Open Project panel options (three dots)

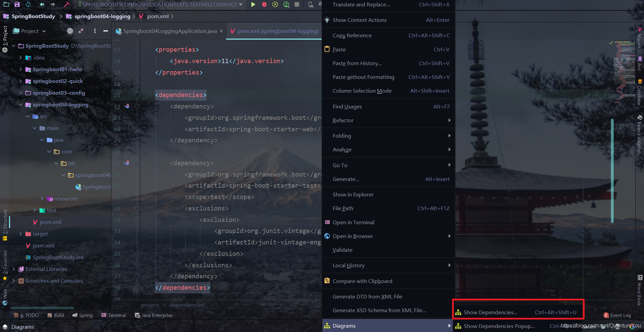[95, 31]
